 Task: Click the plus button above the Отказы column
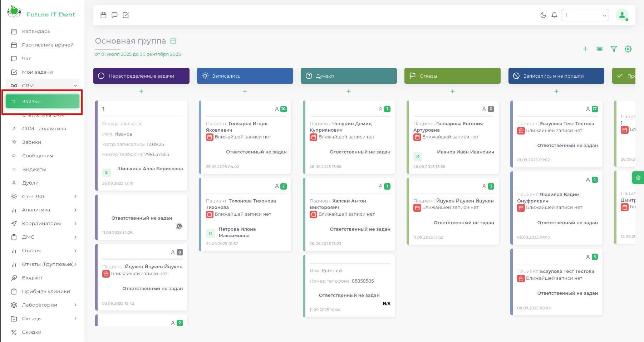point(452,91)
